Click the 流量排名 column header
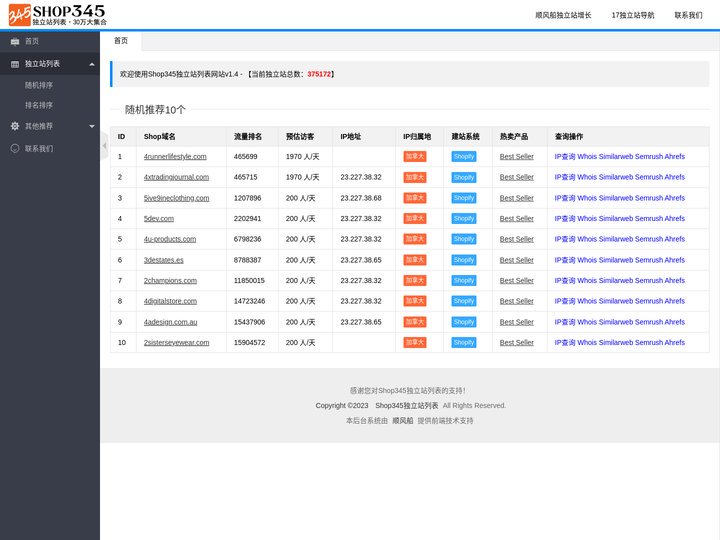This screenshot has width=720, height=540. click(x=248, y=136)
